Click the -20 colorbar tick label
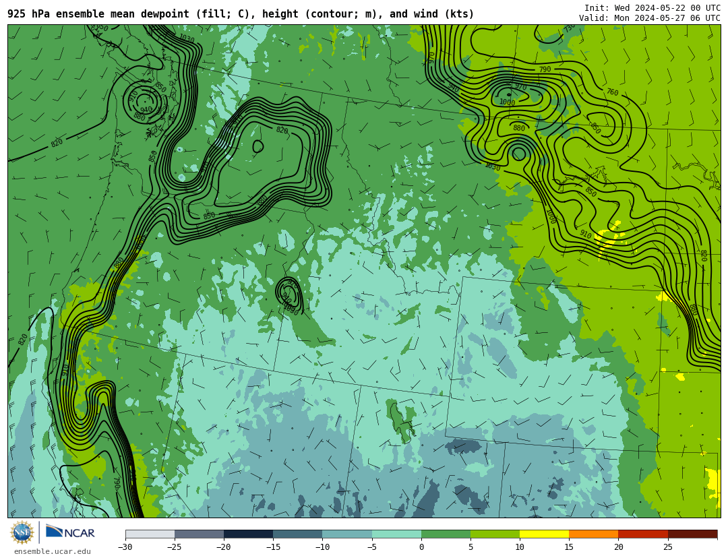 pyautogui.click(x=224, y=547)
